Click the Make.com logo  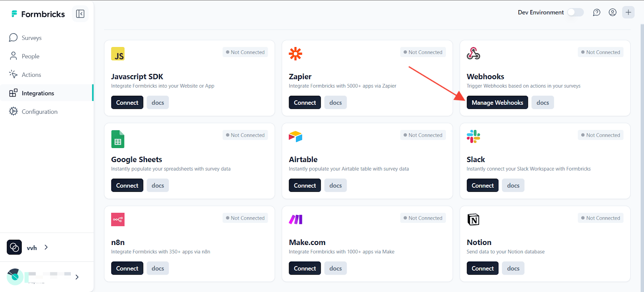pos(295,220)
